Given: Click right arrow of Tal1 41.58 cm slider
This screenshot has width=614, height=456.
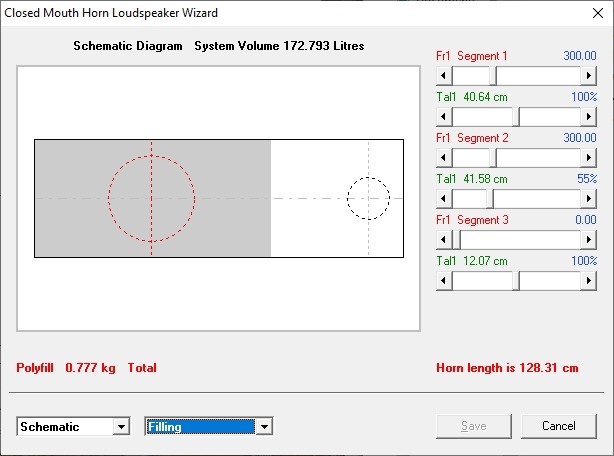Looking at the screenshot, I should coord(589,199).
